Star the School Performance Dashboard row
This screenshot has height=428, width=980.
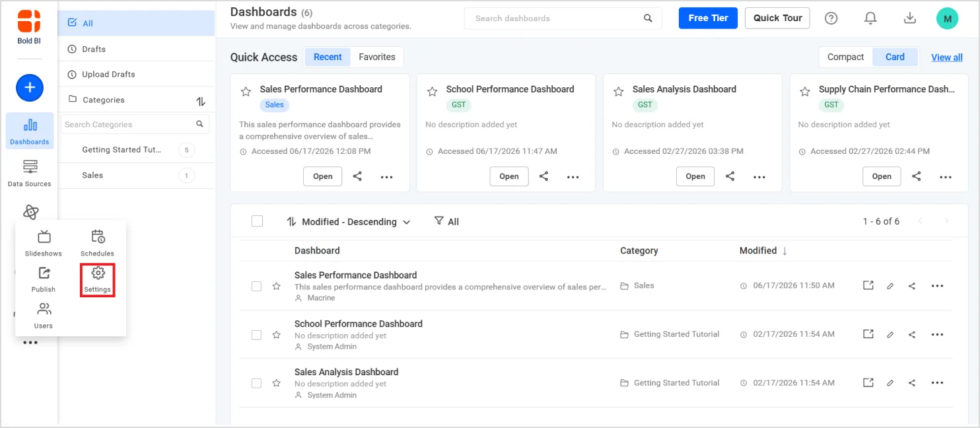[277, 335]
